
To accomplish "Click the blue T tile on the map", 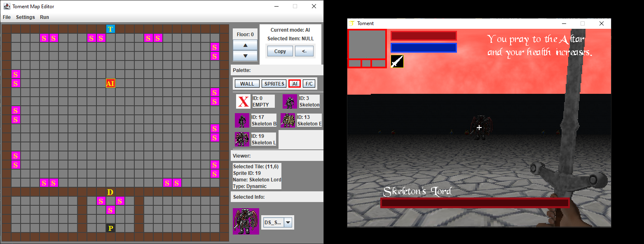I will coord(110,29).
